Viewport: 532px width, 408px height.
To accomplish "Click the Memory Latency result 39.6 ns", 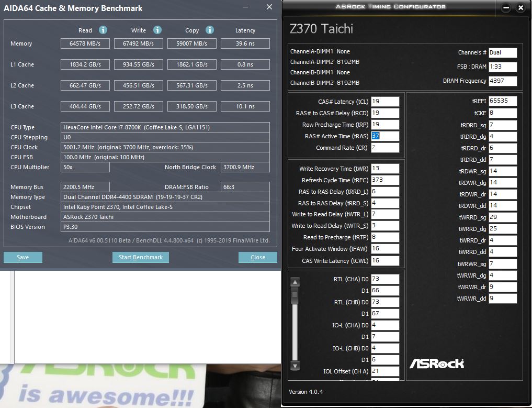I will pos(245,43).
